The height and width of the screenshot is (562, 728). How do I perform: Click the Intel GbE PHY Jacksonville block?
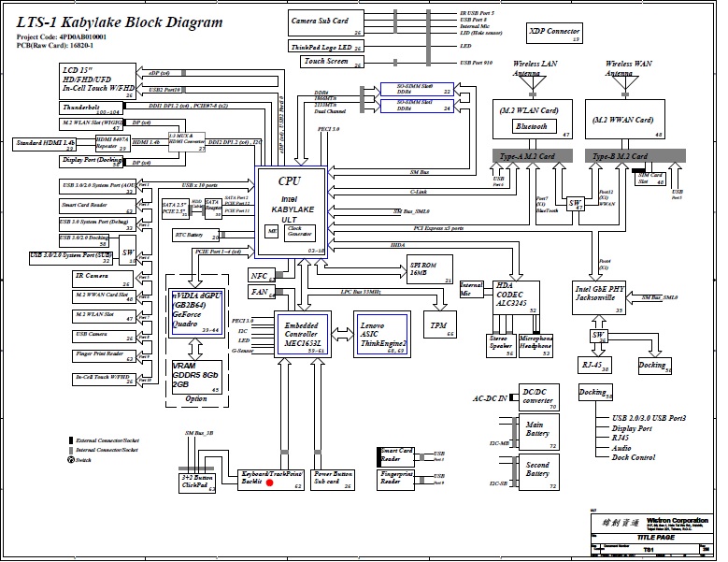point(598,297)
